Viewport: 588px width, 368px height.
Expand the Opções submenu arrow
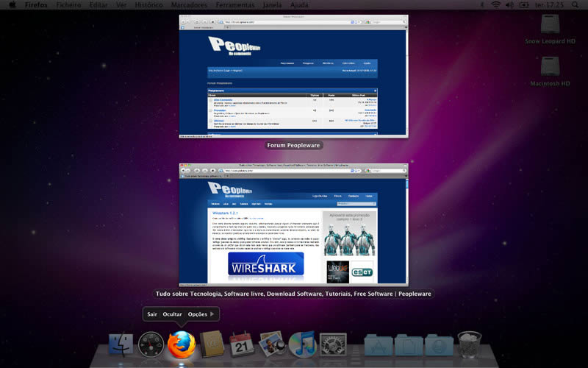(x=212, y=314)
